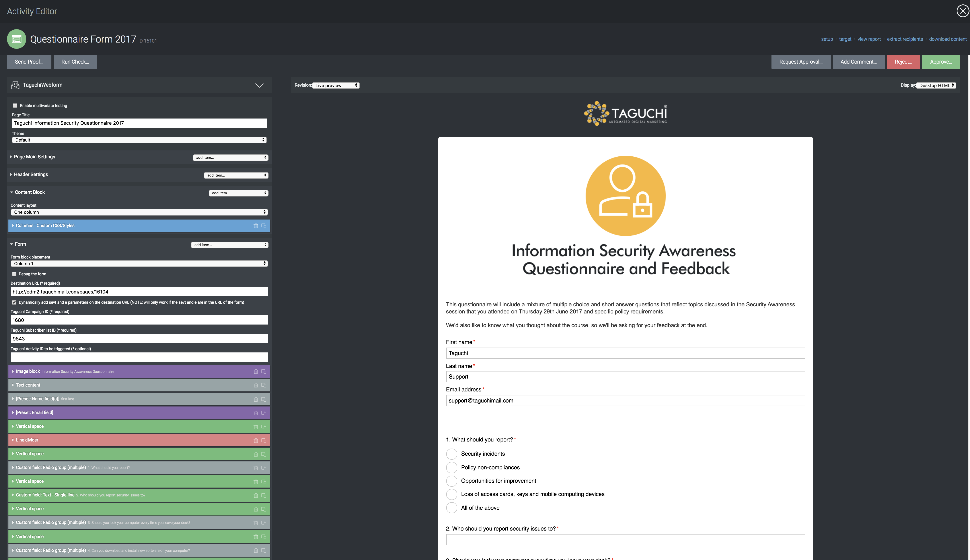
Task: Click the green webform activity icon
Action: (x=17, y=39)
